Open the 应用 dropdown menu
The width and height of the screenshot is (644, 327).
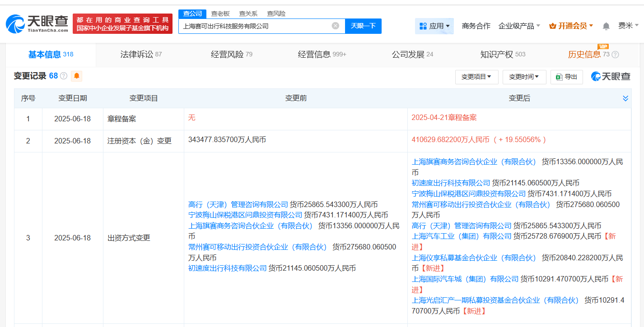(x=434, y=26)
